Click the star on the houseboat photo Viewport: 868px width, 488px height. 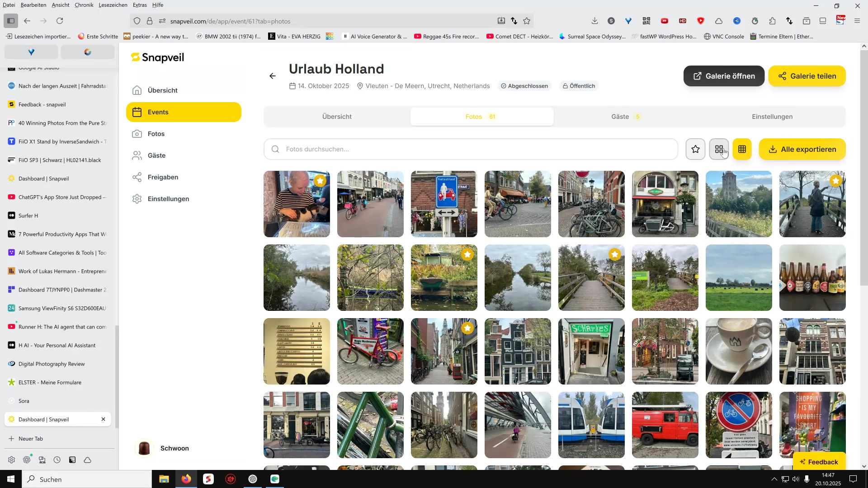click(467, 255)
